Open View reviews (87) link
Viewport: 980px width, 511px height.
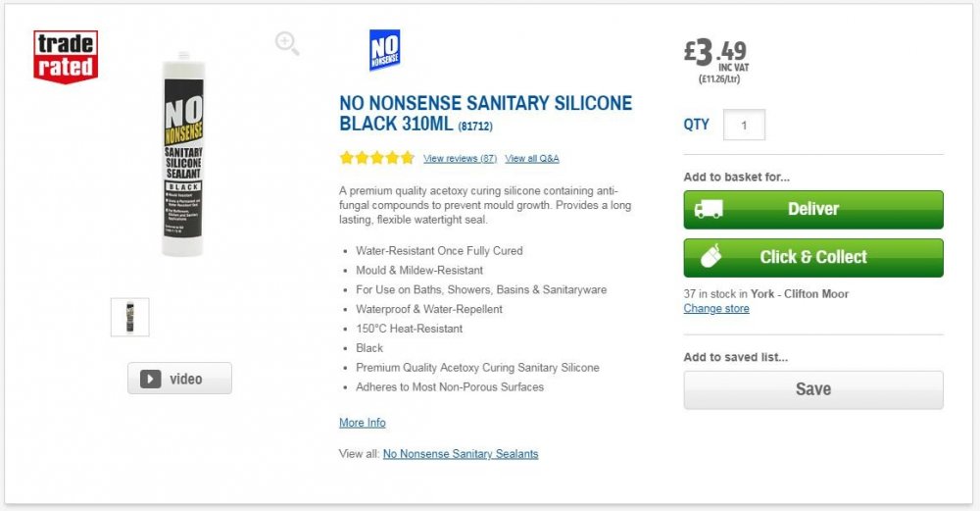tap(460, 158)
